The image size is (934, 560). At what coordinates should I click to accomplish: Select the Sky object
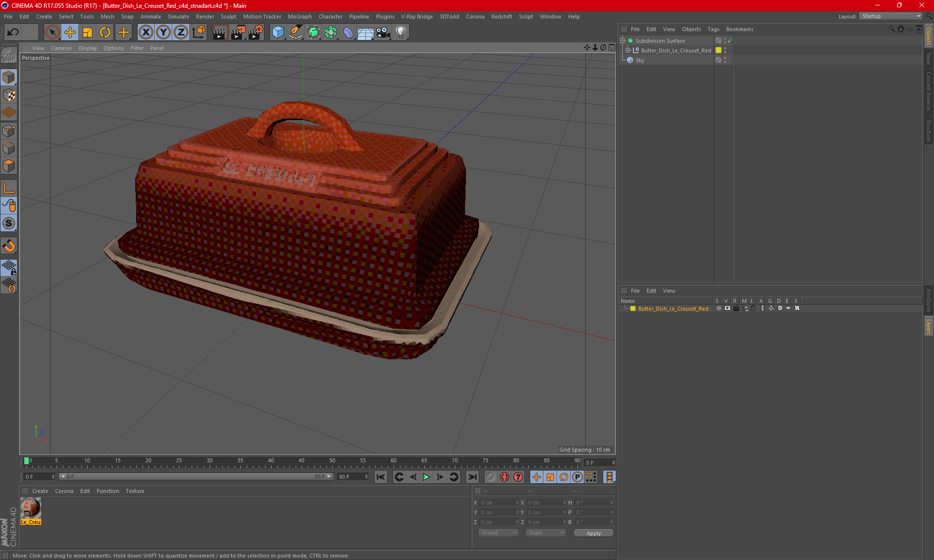tap(640, 60)
